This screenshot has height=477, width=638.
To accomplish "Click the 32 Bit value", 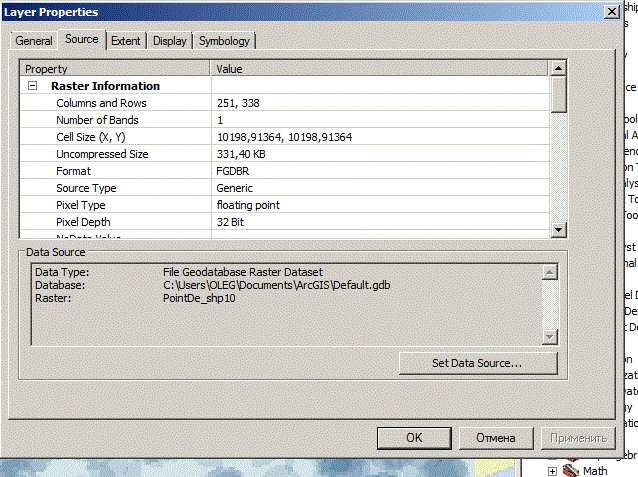I will (x=230, y=222).
